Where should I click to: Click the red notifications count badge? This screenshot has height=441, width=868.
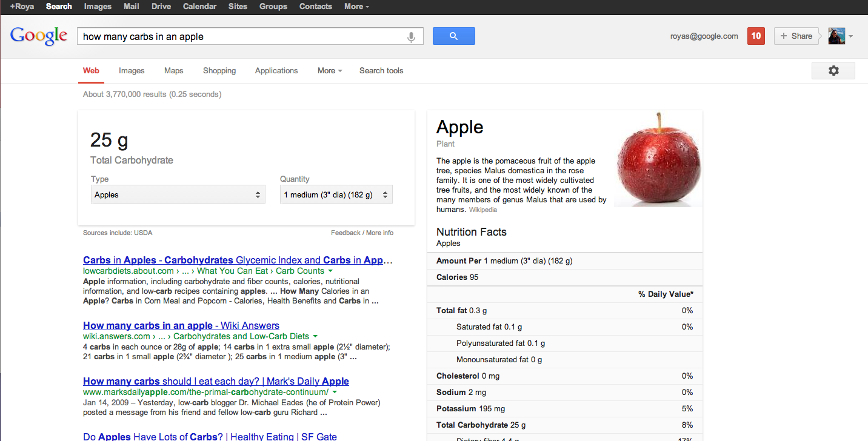point(756,36)
